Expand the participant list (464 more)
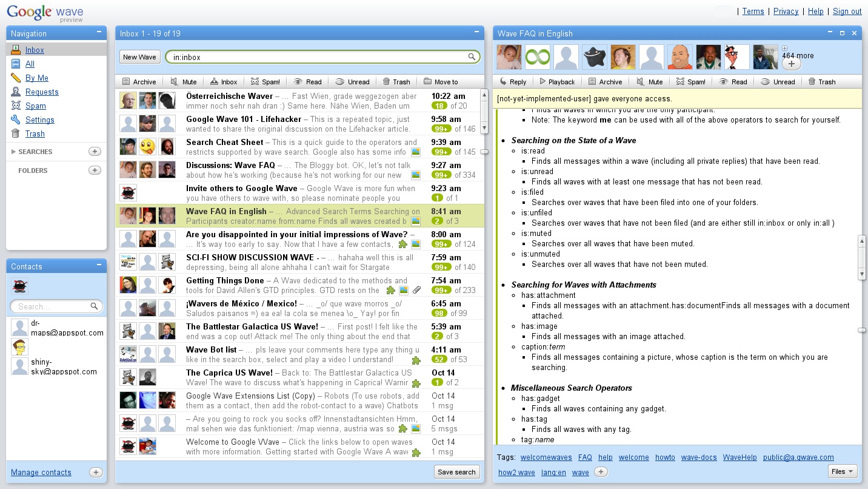Image resolution: width=868 pixels, height=489 pixels. [x=784, y=49]
